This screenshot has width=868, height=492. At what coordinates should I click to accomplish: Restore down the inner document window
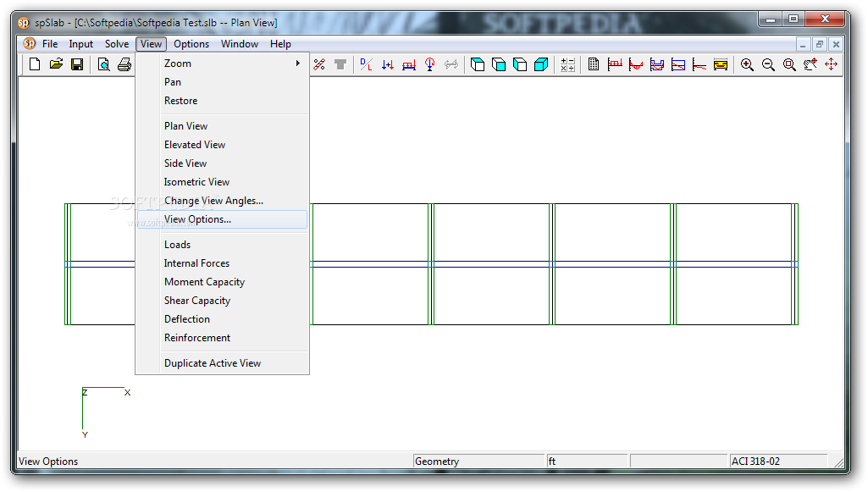(820, 44)
